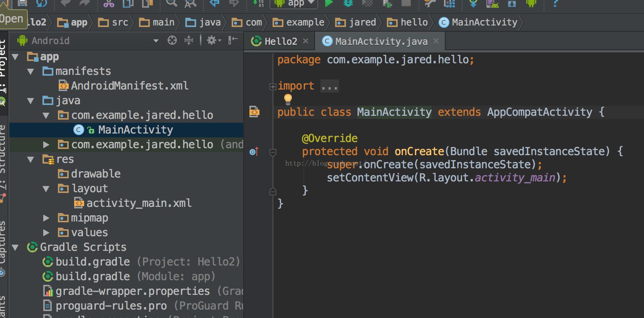Click the MainActivity breadcrumb in navigation bar
The height and width of the screenshot is (318, 644).
(478, 22)
